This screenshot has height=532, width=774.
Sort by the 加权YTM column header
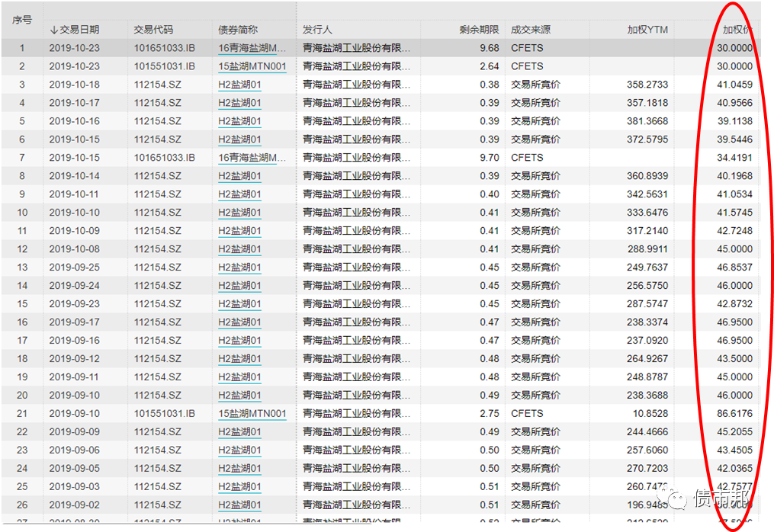pos(647,30)
